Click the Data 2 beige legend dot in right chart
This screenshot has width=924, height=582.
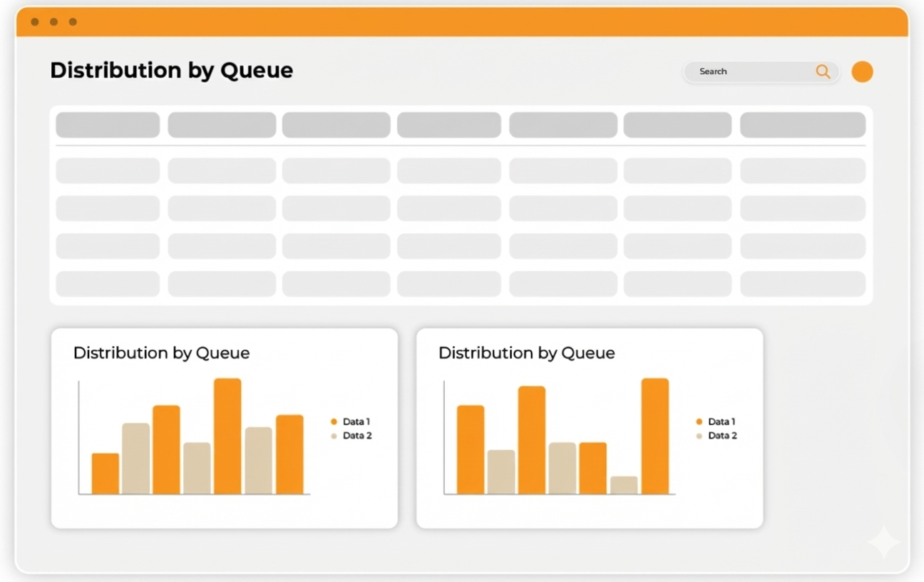(699, 436)
